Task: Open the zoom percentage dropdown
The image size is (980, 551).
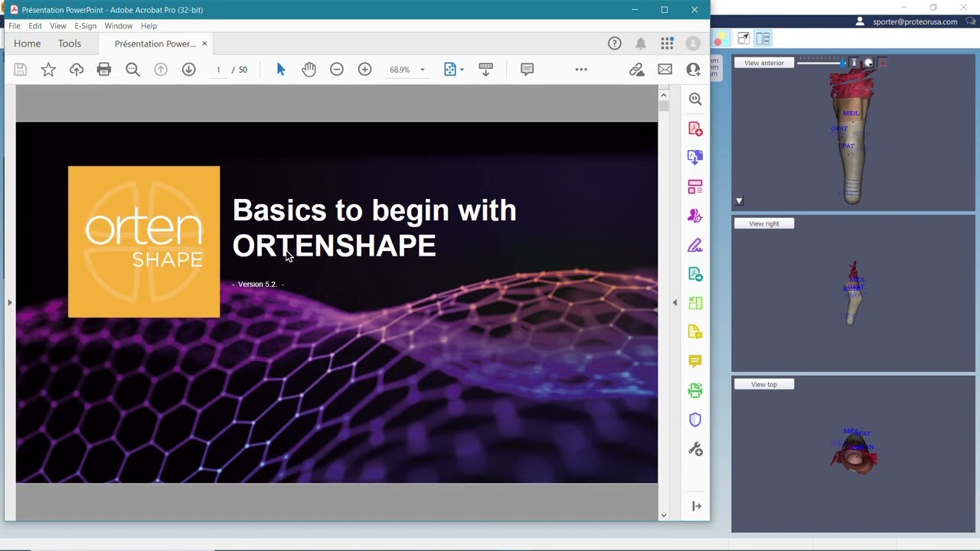Action: coord(422,70)
